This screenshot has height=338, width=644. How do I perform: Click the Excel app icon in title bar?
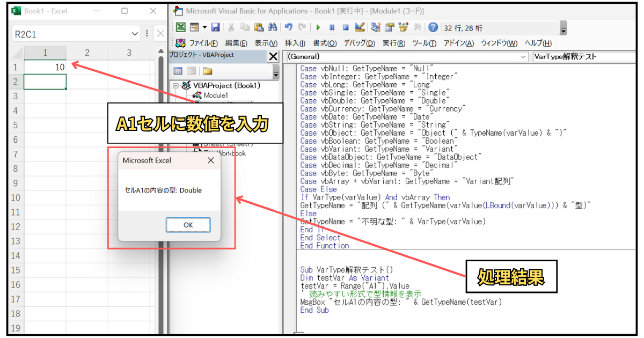16,11
